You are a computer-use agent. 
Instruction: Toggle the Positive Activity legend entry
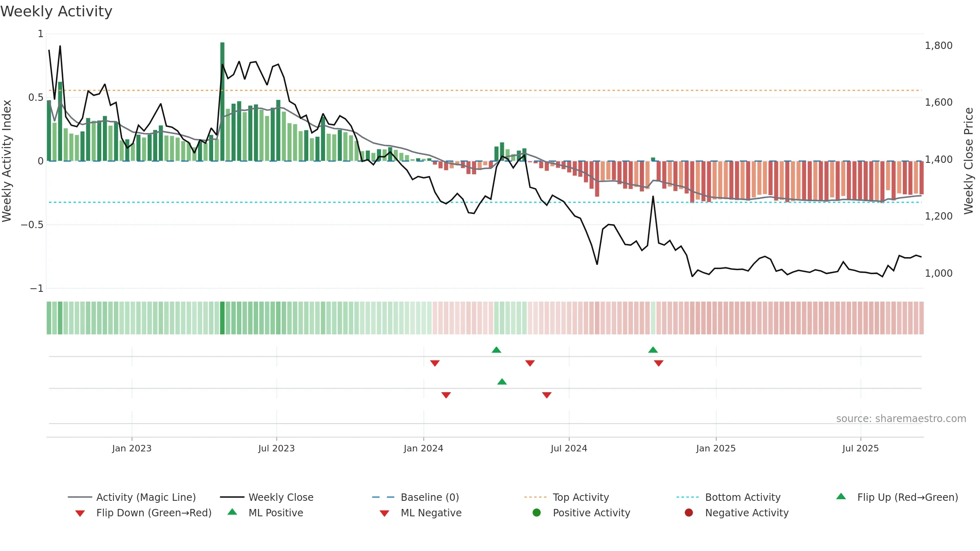coord(581,513)
